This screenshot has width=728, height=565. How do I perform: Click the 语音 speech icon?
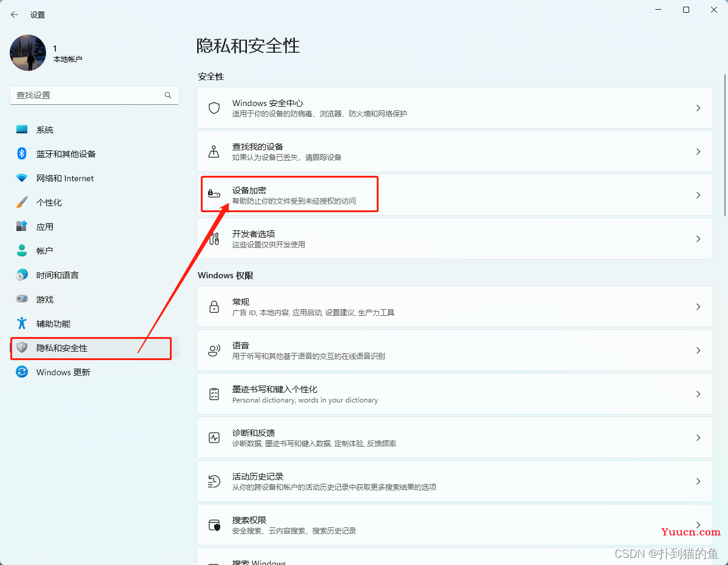214,350
